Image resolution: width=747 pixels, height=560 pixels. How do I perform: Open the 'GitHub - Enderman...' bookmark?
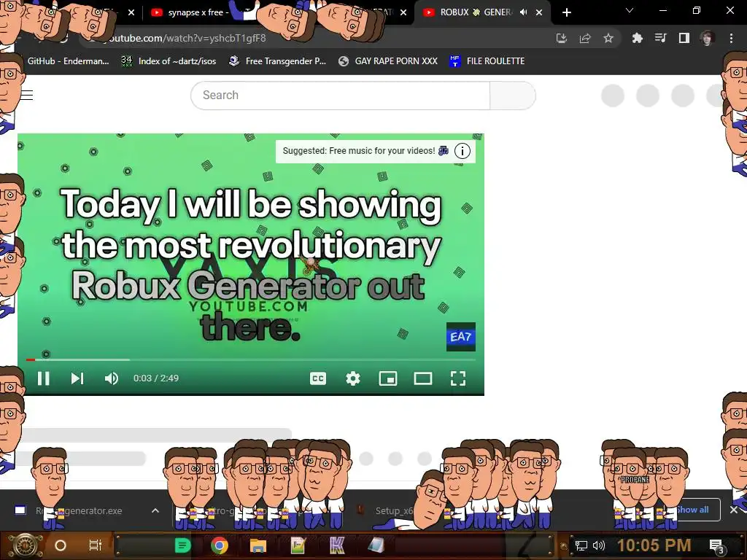point(68,61)
